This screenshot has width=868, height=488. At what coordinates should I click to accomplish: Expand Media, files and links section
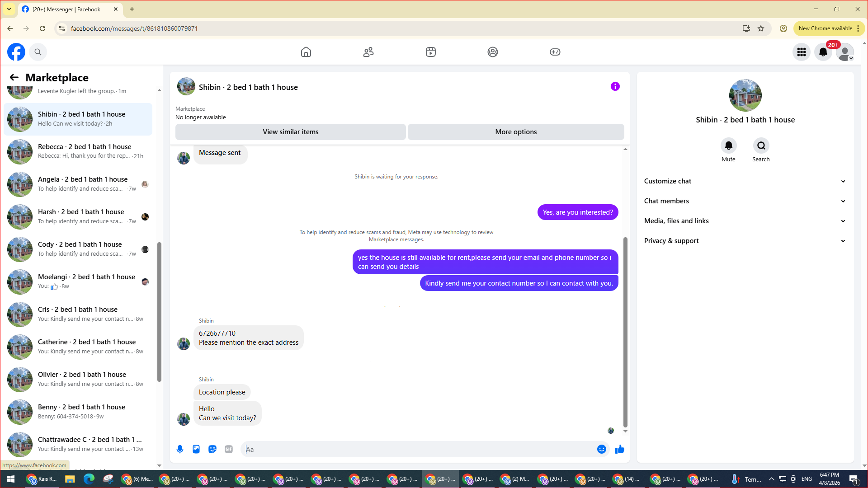745,221
